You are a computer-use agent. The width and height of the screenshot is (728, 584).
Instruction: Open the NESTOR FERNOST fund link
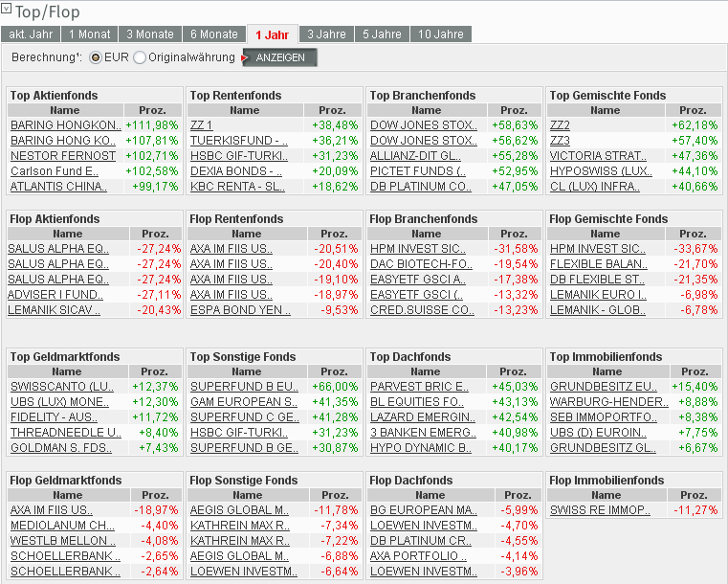pyautogui.click(x=63, y=155)
